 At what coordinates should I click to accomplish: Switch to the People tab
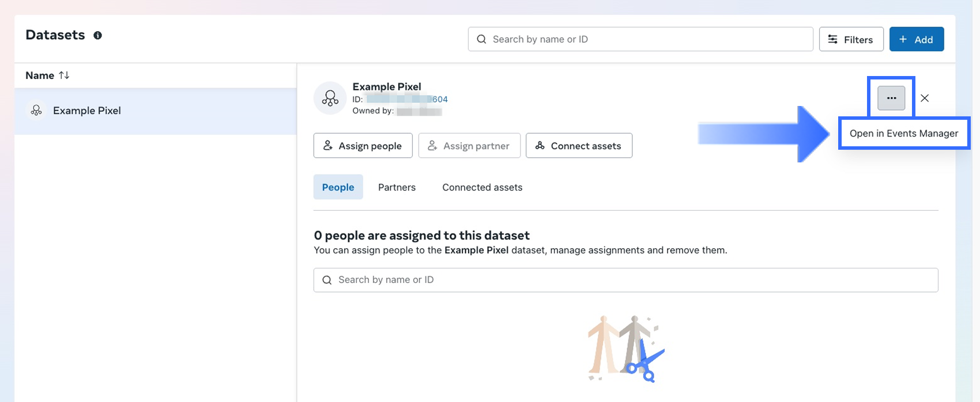click(x=338, y=187)
